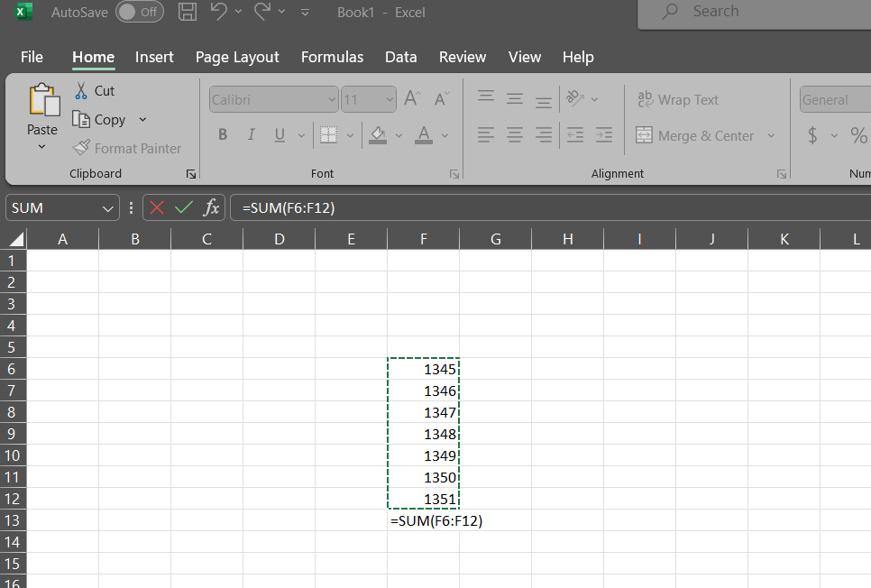Open the Help tab
This screenshot has height=588, width=871.
(x=578, y=57)
